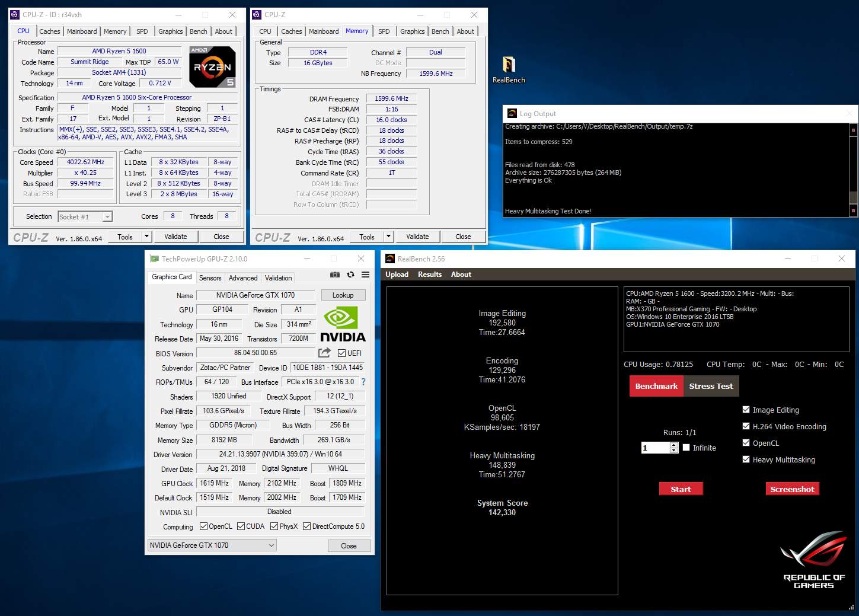Click the runs count stepper arrows

point(674,448)
